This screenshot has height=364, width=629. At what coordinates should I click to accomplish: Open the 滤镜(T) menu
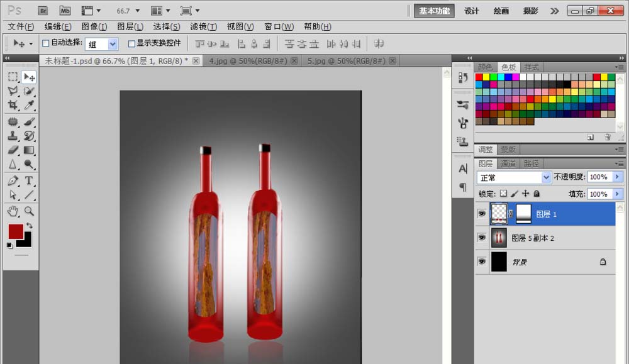pos(203,26)
